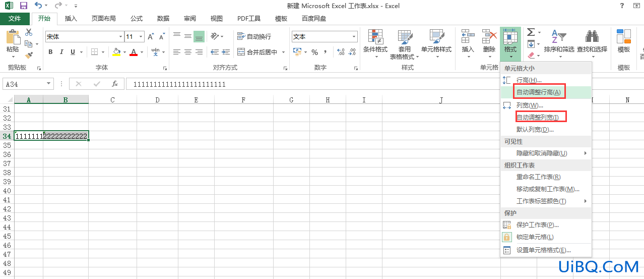Image resolution: width=644 pixels, height=279 pixels.
Task: Switch to the View (视图) tab
Action: pyautogui.click(x=217, y=19)
